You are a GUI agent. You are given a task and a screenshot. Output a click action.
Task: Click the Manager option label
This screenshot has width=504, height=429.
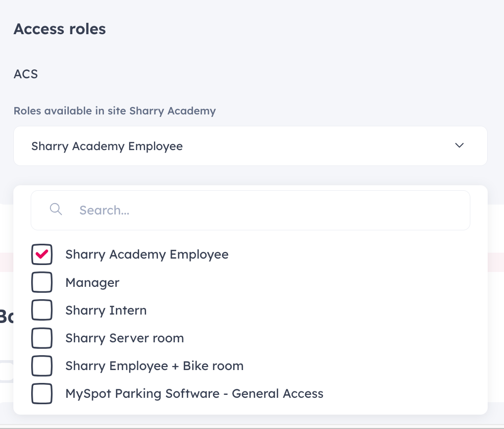(92, 282)
